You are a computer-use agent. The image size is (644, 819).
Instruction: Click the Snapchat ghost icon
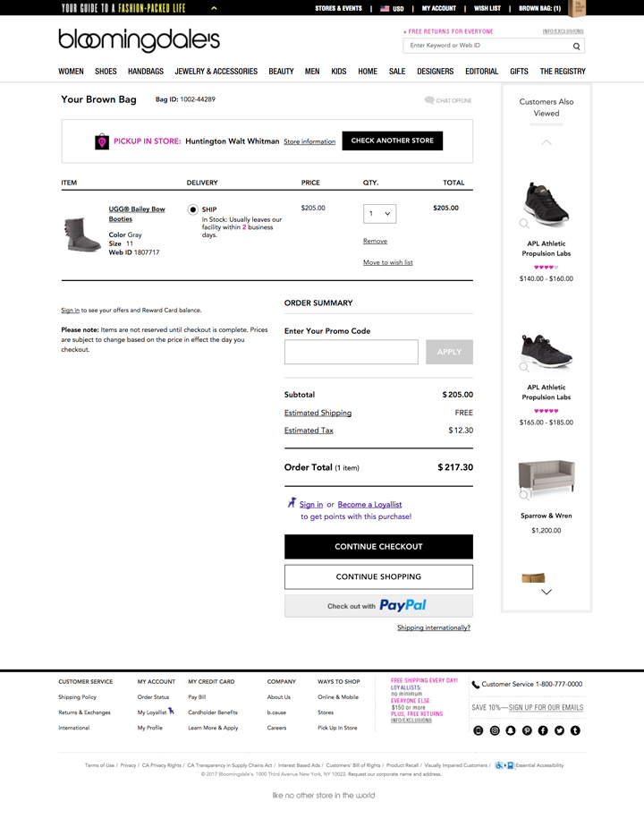[x=511, y=730]
